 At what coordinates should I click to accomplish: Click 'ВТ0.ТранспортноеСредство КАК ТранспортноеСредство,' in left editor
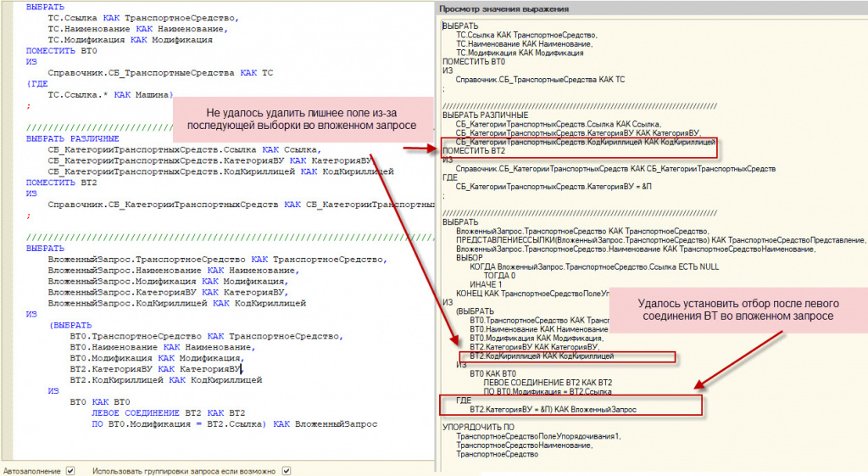(x=207, y=336)
